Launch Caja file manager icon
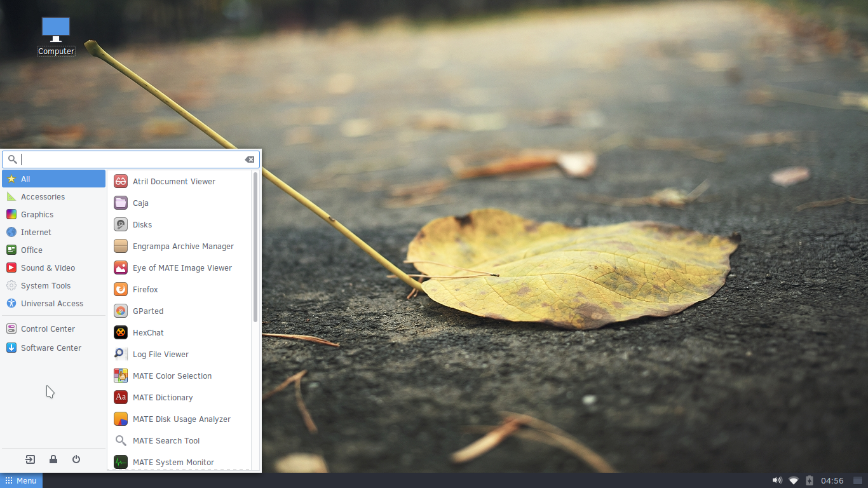The height and width of the screenshot is (488, 868). point(121,203)
